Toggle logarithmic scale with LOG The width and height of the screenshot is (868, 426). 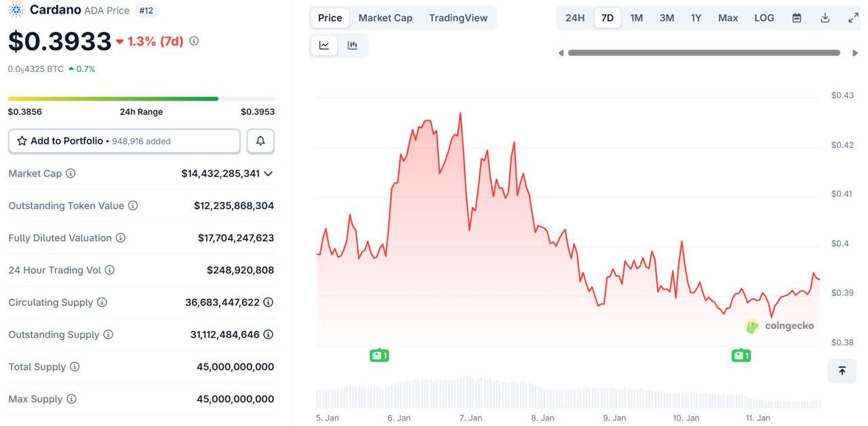764,18
